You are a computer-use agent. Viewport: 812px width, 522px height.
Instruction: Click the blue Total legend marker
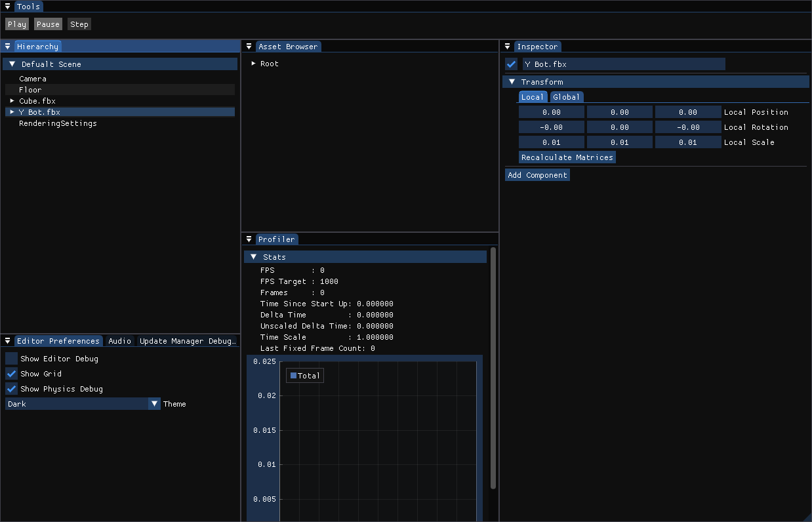point(293,376)
